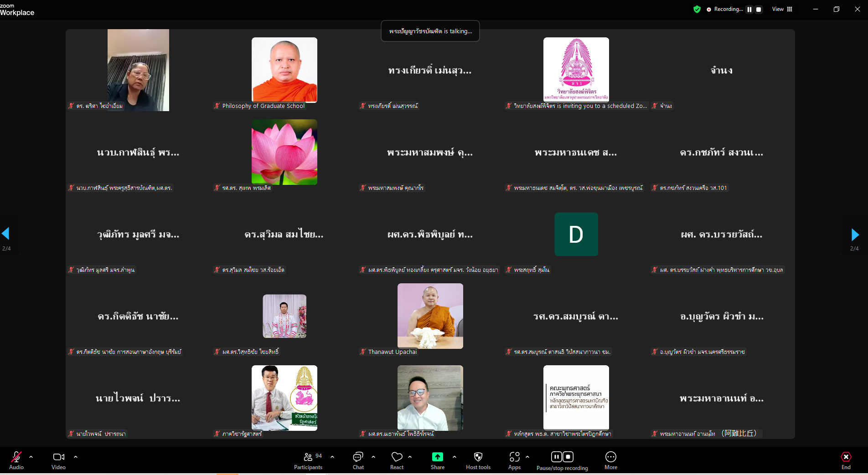Click the green encryption shield icon
The image size is (868, 475).
tap(697, 9)
